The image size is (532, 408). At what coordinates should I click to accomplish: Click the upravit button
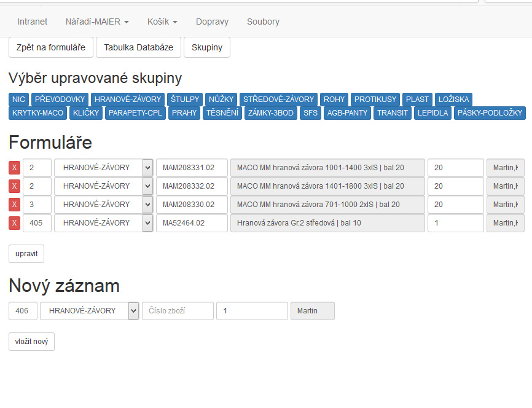(x=26, y=253)
